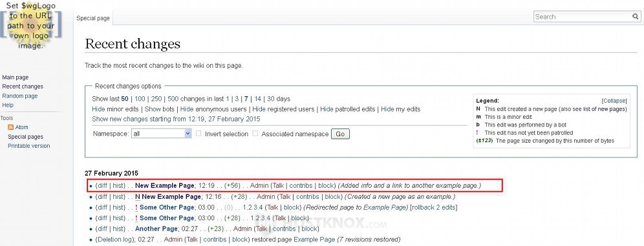This screenshot has width=644, height=246.
Task: Show changes in last 14 days
Action: pos(257,99)
